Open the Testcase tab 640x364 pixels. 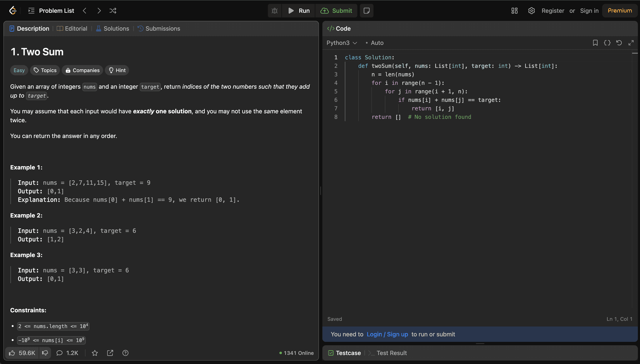[x=344, y=353]
